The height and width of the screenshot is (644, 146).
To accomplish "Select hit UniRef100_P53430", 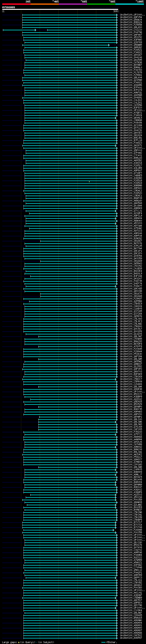I will tap(131, 354).
